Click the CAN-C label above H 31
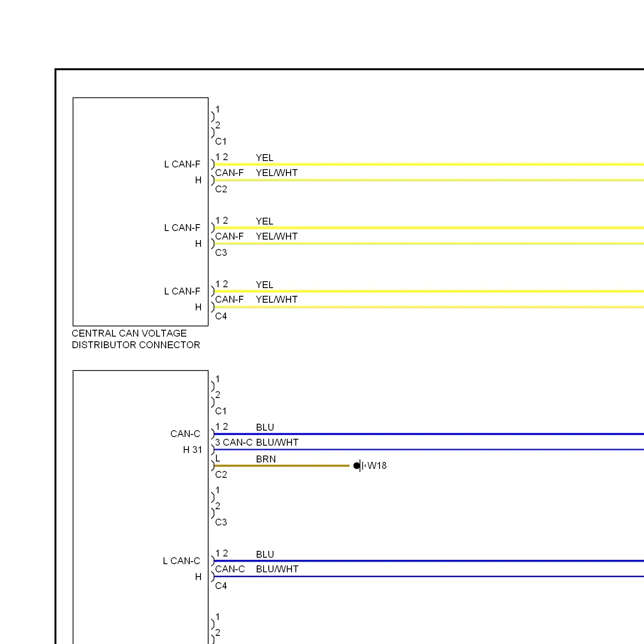 pyautogui.click(x=185, y=434)
